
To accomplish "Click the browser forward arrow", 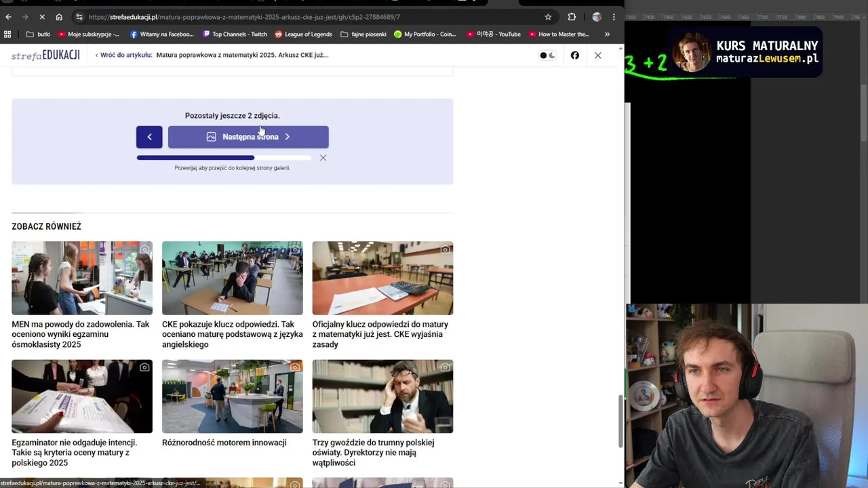I will click(x=25, y=17).
